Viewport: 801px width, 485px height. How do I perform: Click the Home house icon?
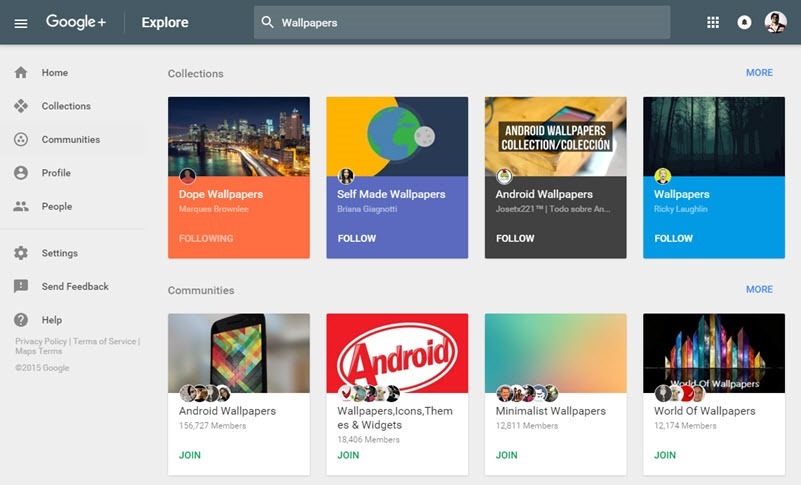[x=21, y=73]
